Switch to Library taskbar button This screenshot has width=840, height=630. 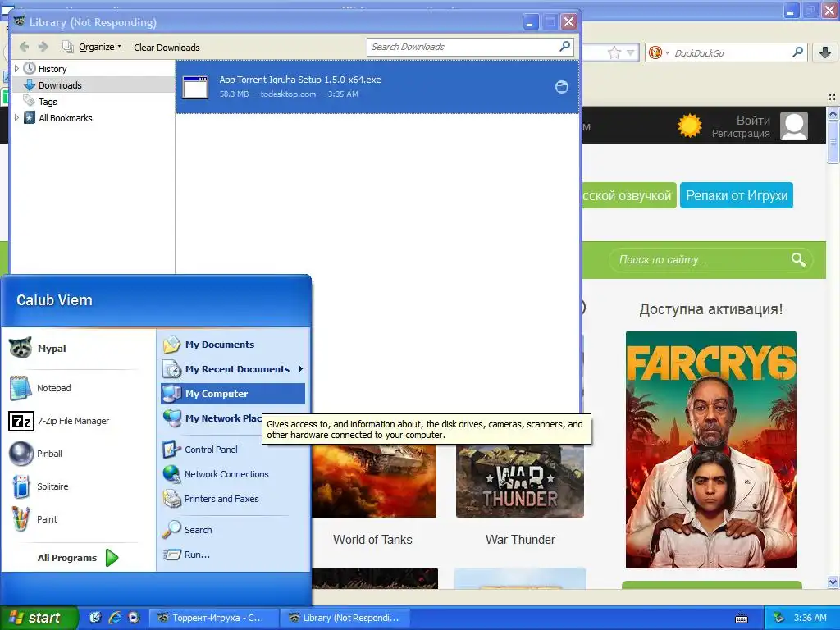pyautogui.click(x=345, y=618)
